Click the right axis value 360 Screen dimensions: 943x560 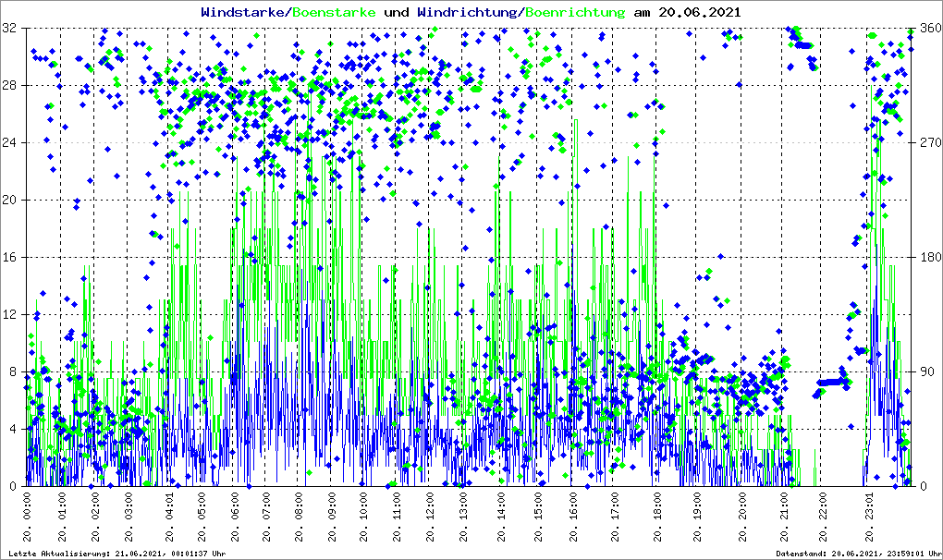point(926,29)
